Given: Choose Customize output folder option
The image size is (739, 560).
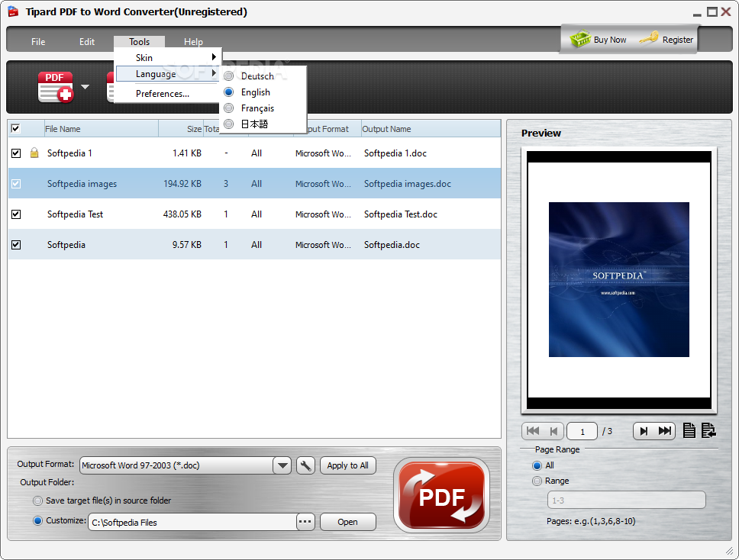Looking at the screenshot, I should pos(37,521).
